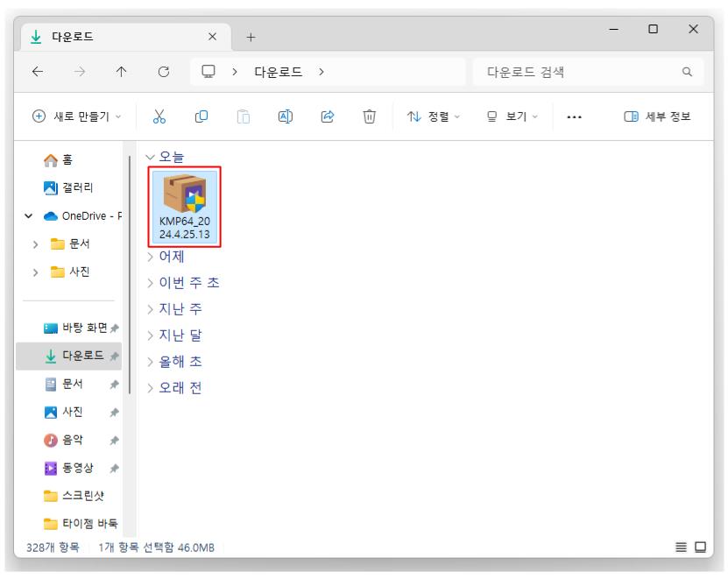Select OneDrive in the sidebar
Viewport: 728px width, 579px height.
(x=82, y=215)
